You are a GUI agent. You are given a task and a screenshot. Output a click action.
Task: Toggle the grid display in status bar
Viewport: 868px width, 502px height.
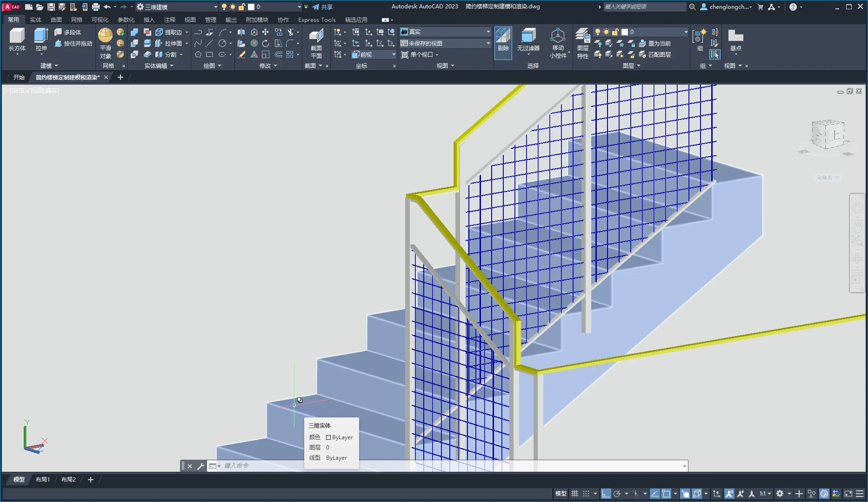[x=574, y=494]
